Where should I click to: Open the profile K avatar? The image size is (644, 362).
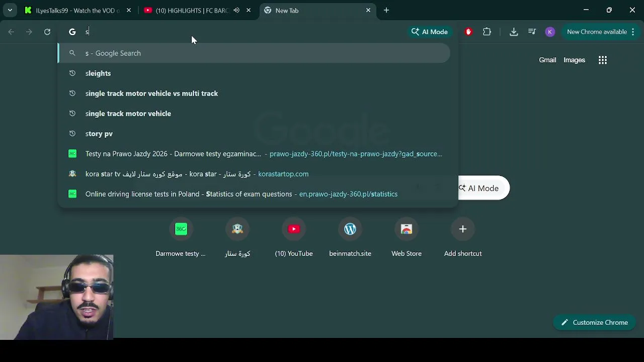[x=550, y=32]
